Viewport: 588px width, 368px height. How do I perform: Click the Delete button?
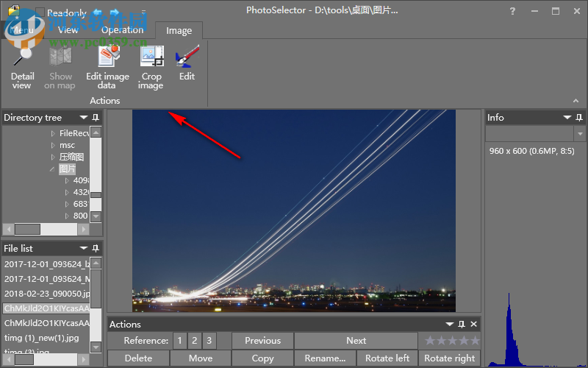click(138, 358)
